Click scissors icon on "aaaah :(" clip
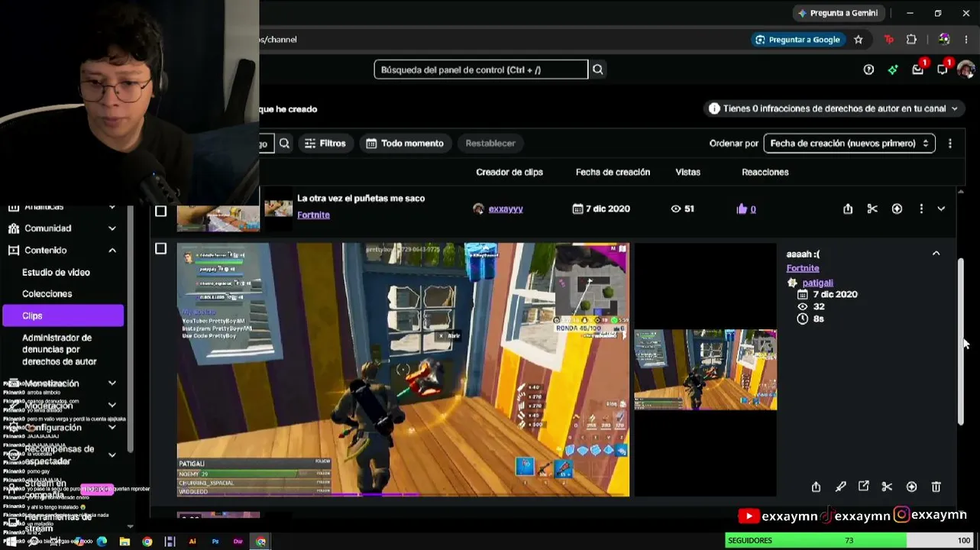The image size is (980, 550). (x=887, y=487)
